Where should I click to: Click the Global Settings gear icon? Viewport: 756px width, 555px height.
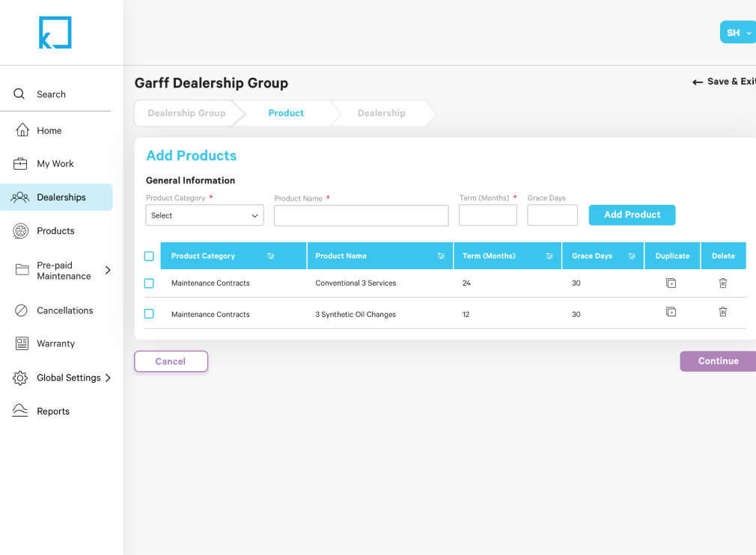tap(20, 378)
